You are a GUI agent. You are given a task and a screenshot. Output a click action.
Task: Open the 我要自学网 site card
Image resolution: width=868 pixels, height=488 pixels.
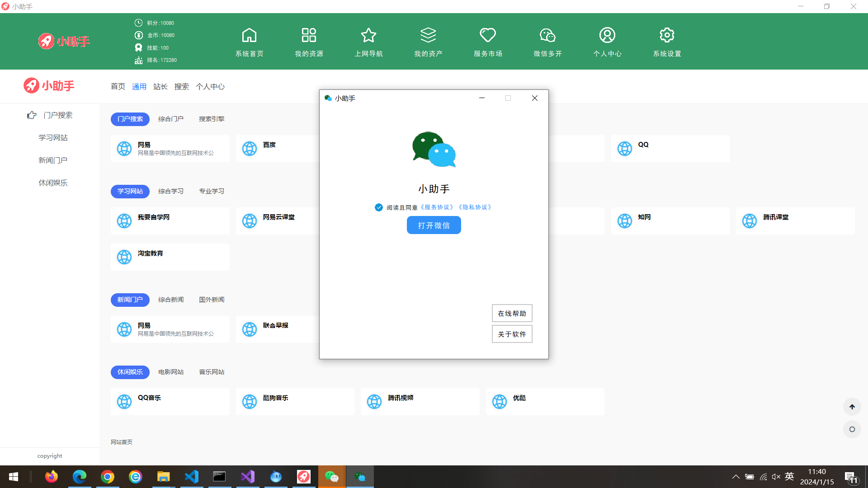170,221
